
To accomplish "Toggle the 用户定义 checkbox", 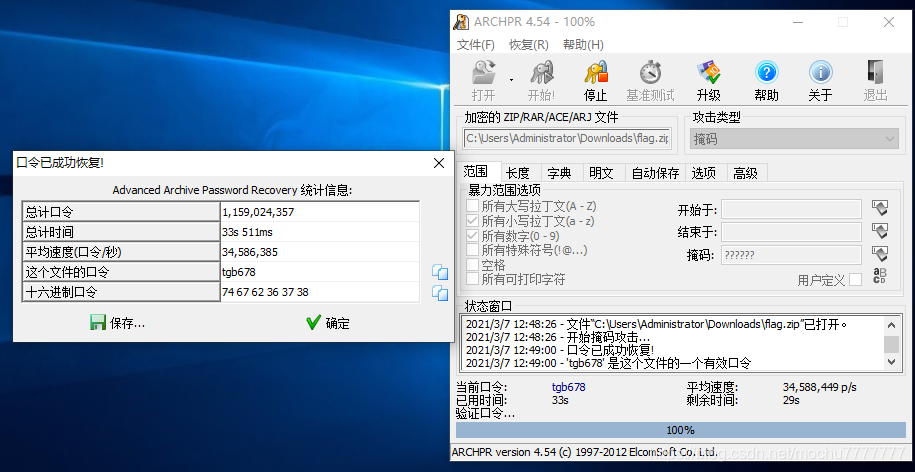I will pyautogui.click(x=855, y=280).
